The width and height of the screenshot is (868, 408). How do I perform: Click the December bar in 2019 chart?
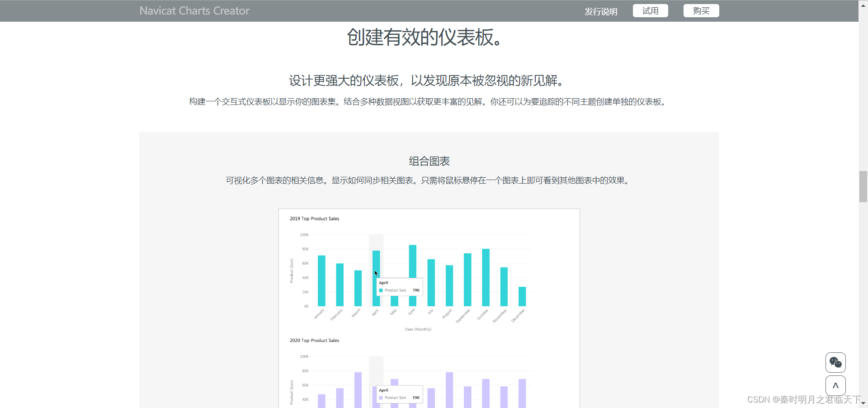tap(522, 296)
